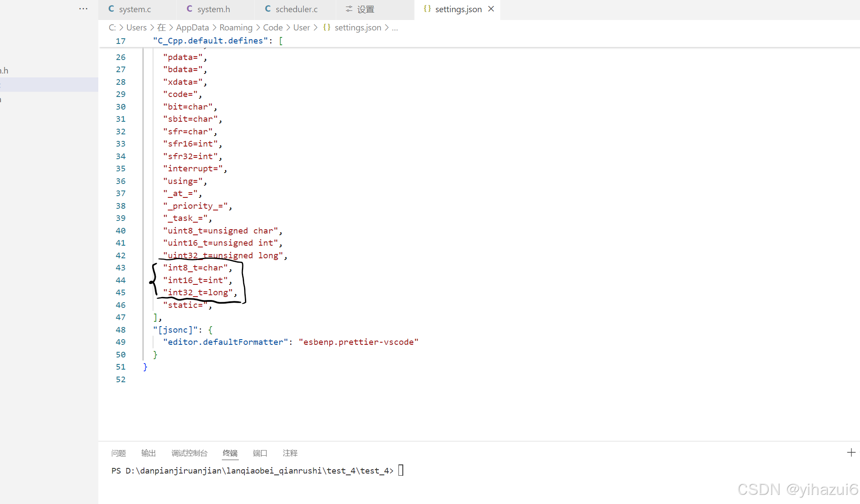Open the scheduler.c editor tab
This screenshot has width=860, height=504.
(x=296, y=9)
